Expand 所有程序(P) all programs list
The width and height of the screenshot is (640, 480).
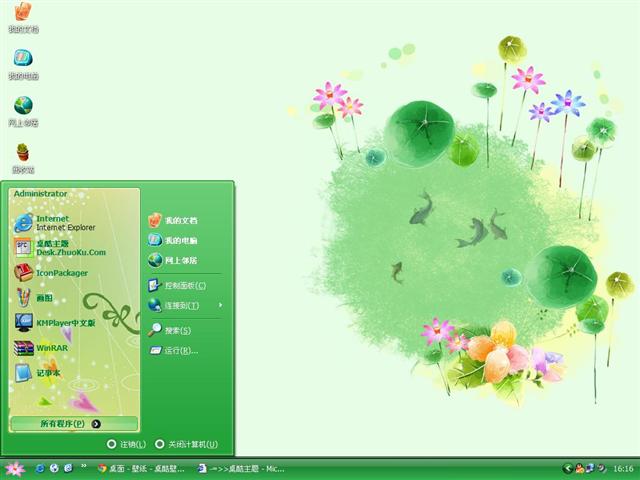74,424
